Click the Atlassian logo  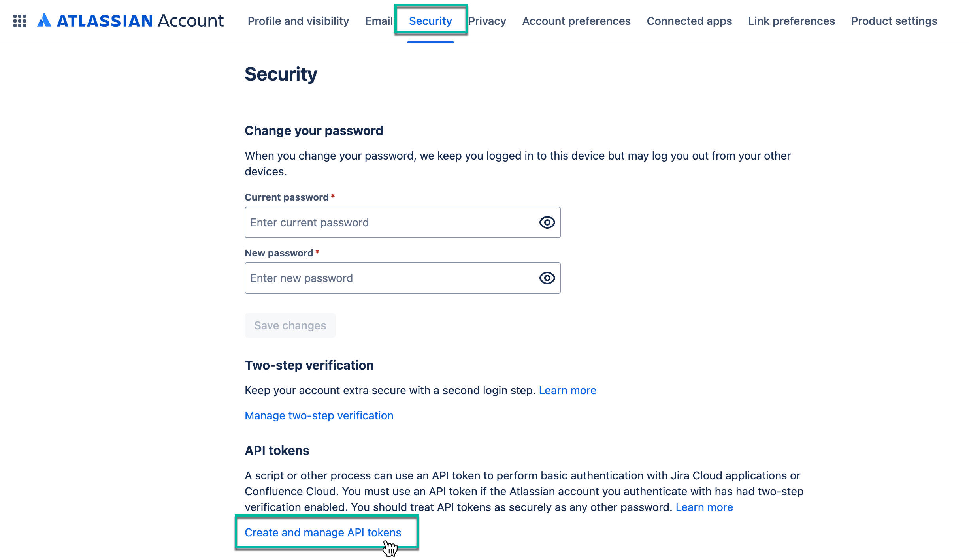coord(45,21)
